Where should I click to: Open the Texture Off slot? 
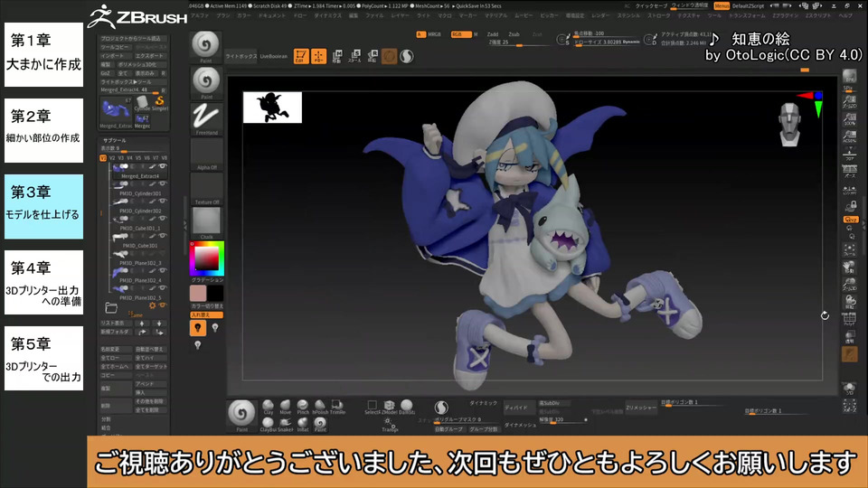[206, 189]
